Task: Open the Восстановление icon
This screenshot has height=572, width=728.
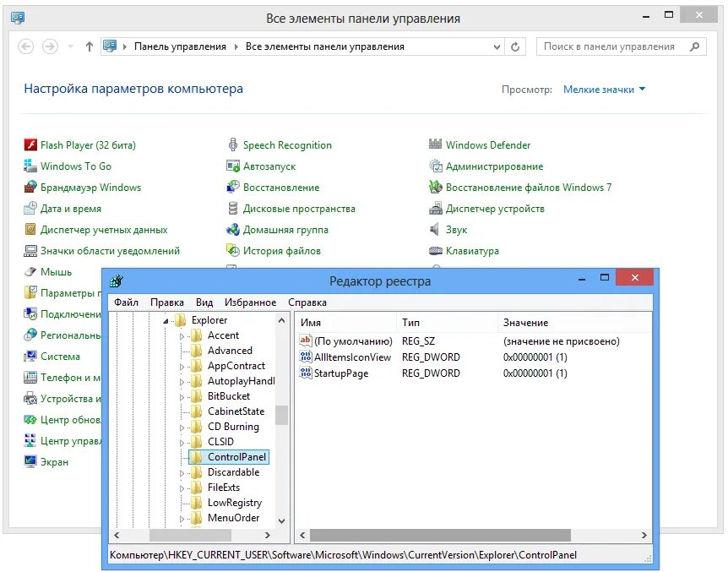Action: (x=232, y=188)
